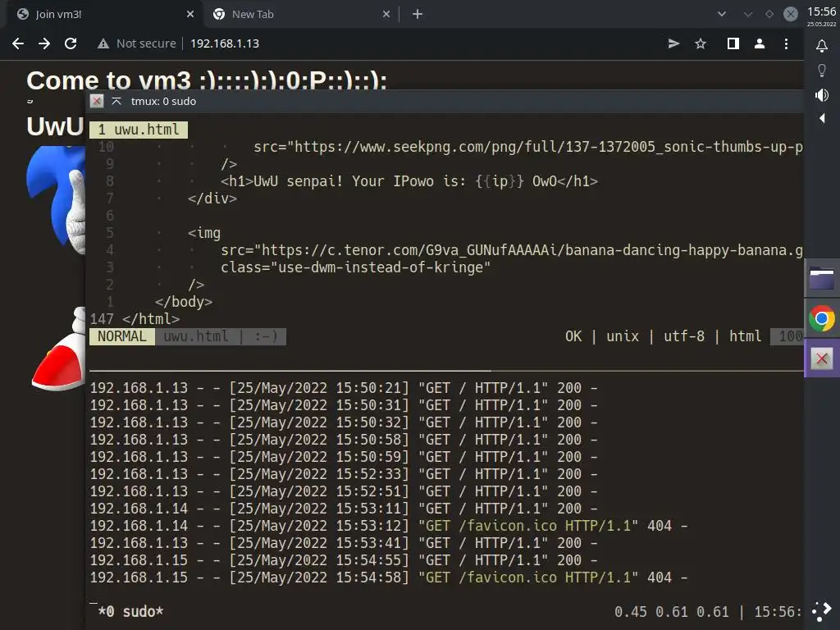Click the tmux: 0 sudo title
The width and height of the screenshot is (840, 630).
click(x=163, y=101)
